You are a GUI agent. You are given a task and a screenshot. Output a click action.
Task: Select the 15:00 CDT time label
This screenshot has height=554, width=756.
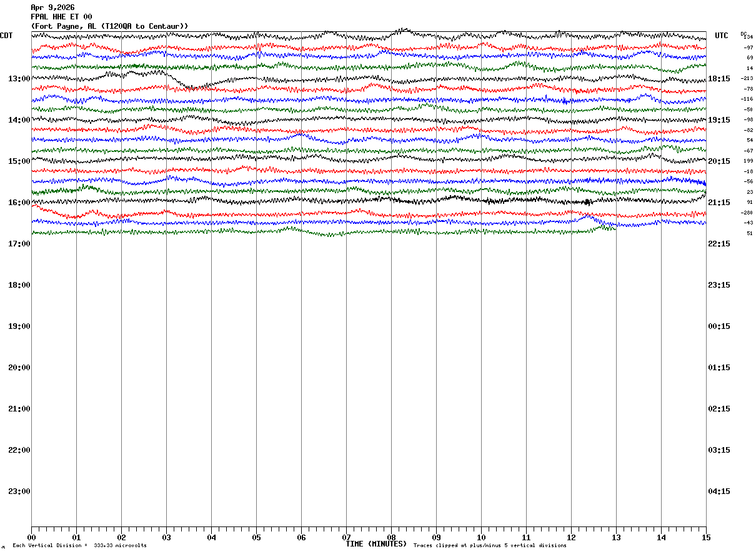point(19,161)
